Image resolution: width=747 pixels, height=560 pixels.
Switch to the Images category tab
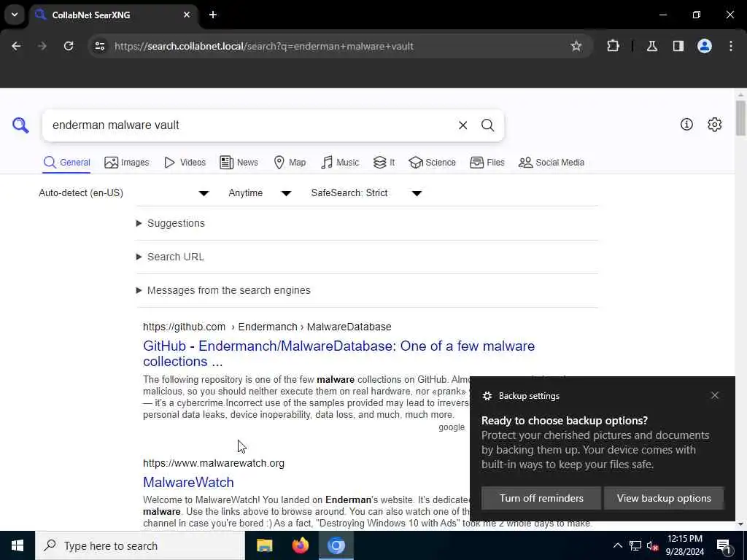[127, 163]
